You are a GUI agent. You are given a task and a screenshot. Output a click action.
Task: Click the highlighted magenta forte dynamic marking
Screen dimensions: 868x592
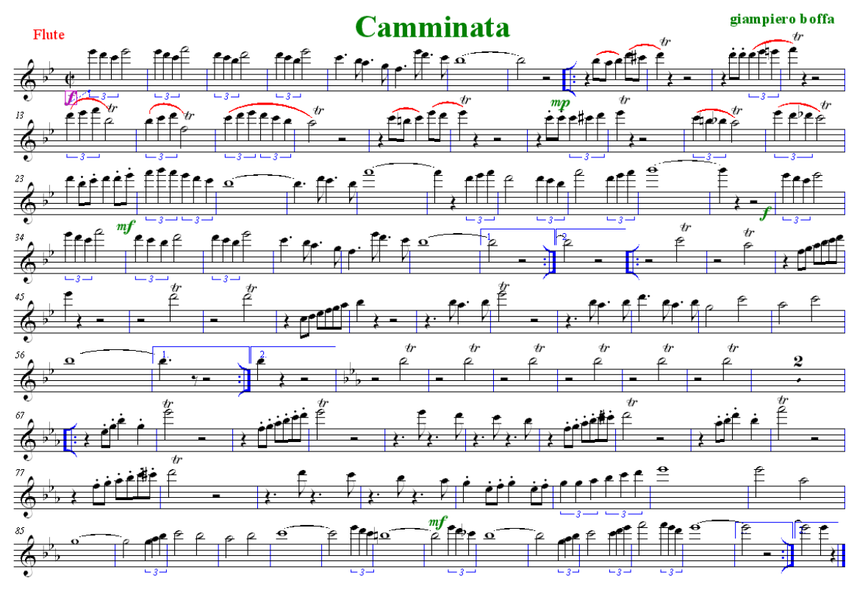click(x=71, y=98)
